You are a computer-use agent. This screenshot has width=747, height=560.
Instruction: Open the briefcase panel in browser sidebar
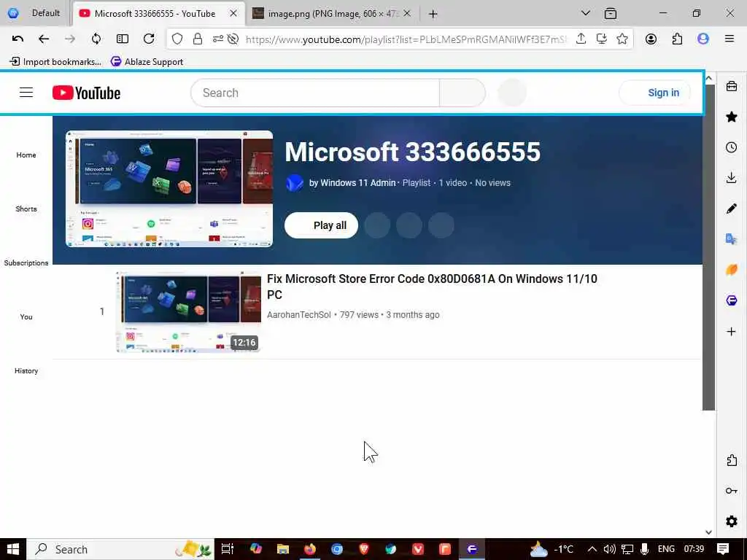731,86
